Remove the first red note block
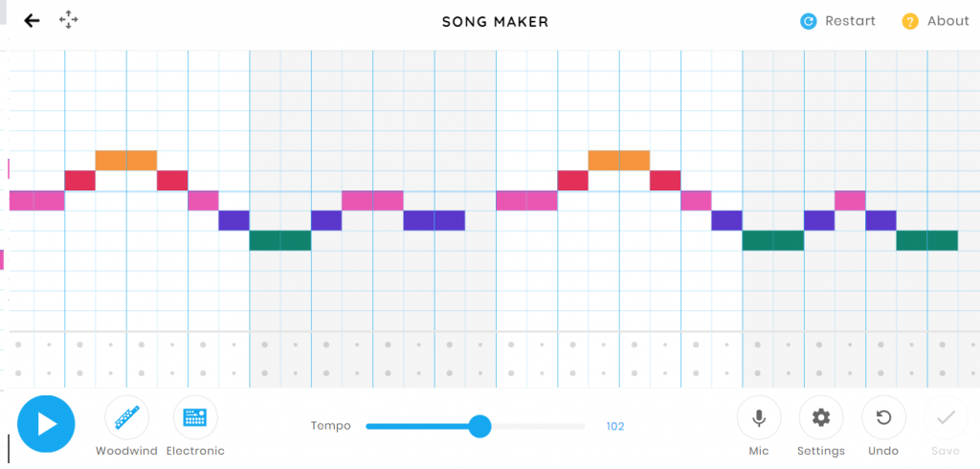Viewport: 980px width, 469px height. pos(80,180)
